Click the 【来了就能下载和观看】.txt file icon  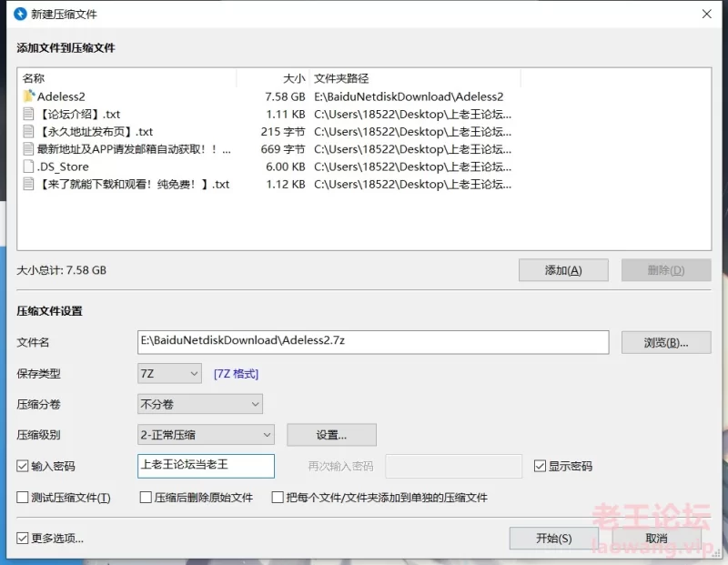coord(29,184)
